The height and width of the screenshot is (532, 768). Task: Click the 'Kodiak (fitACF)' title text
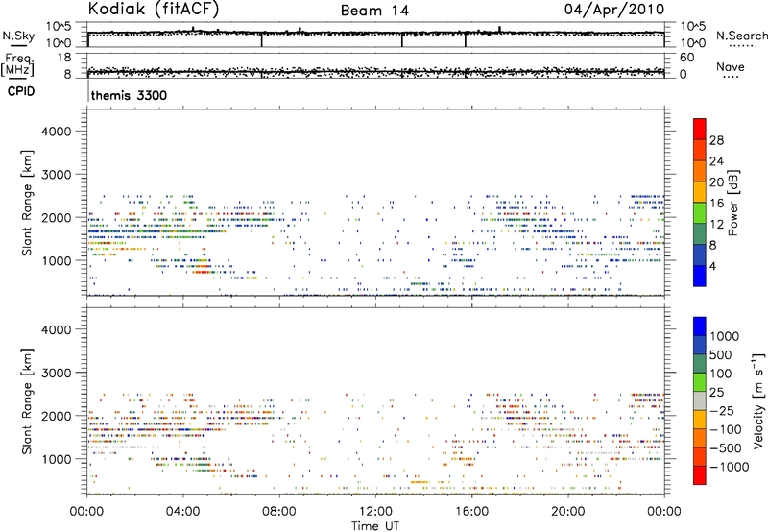tap(154, 9)
